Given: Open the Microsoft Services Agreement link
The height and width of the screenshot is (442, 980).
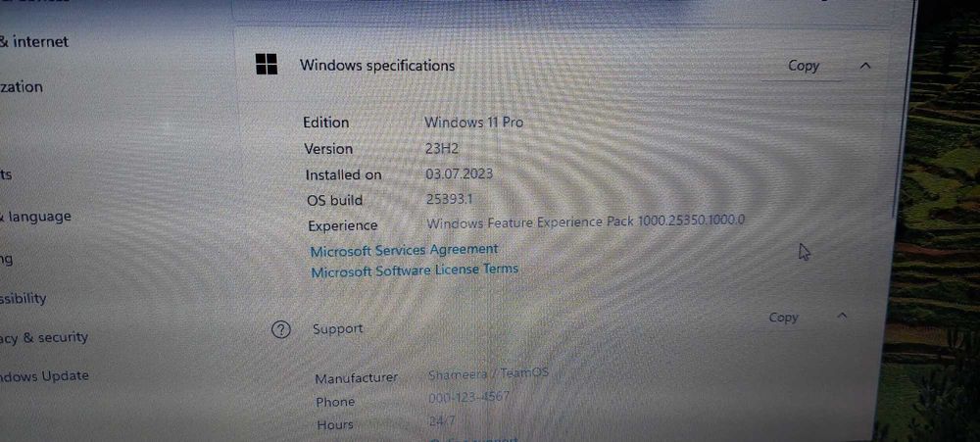Looking at the screenshot, I should tap(404, 250).
